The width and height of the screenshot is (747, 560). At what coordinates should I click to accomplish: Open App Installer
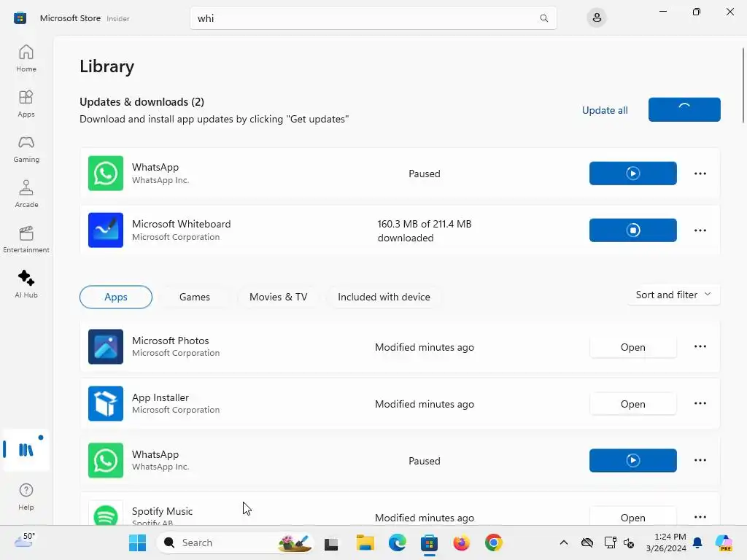coord(632,404)
